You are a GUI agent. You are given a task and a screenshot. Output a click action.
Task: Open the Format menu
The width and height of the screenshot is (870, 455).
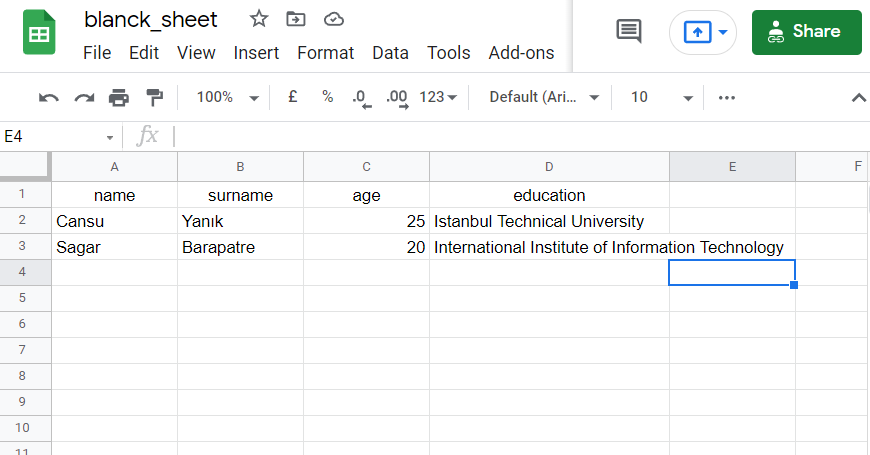pyautogui.click(x=325, y=53)
